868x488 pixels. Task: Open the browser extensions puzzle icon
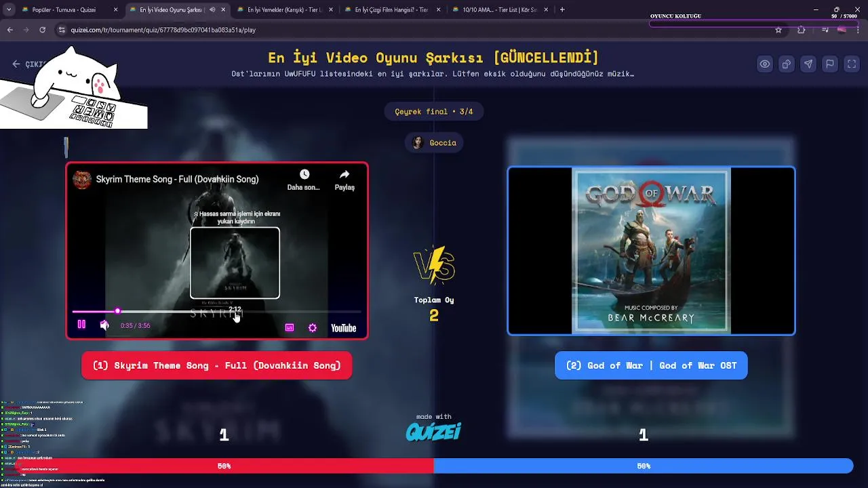802,30
